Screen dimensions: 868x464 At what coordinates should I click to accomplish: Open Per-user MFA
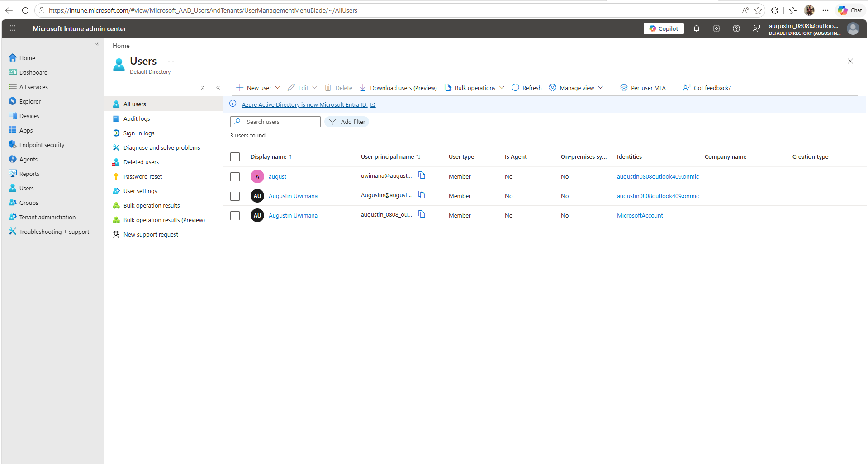click(643, 88)
